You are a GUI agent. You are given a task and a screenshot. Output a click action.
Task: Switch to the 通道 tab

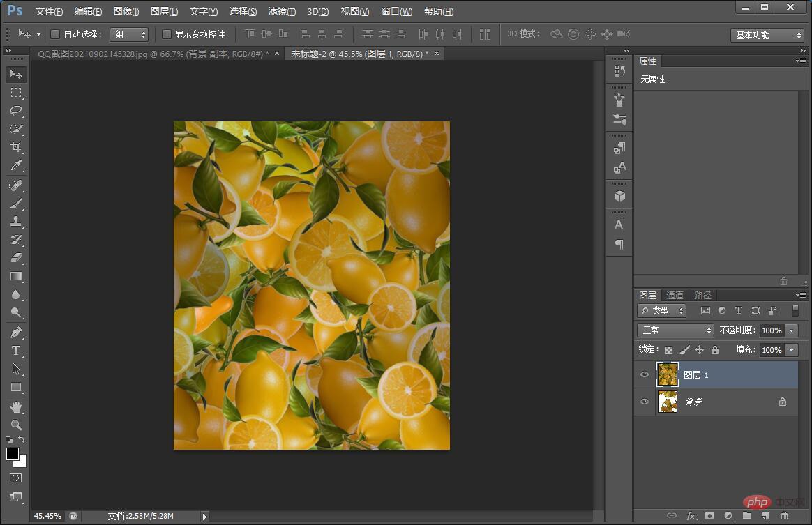675,295
